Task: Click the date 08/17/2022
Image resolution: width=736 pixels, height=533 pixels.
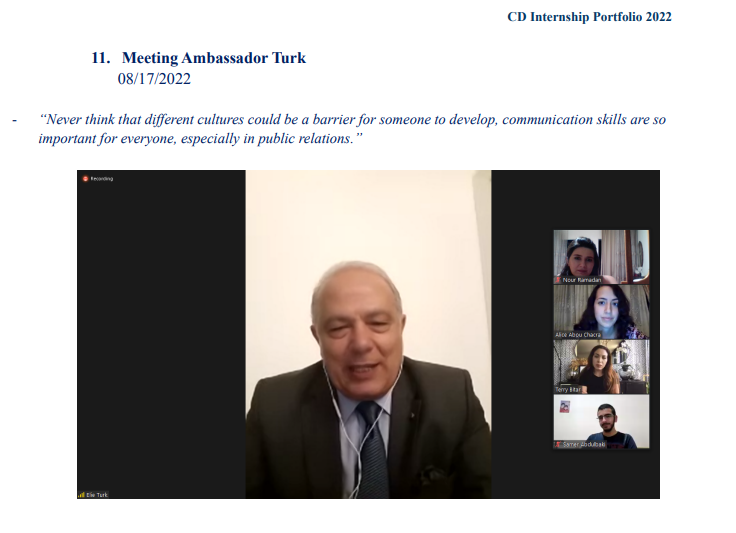Action: tap(154, 78)
